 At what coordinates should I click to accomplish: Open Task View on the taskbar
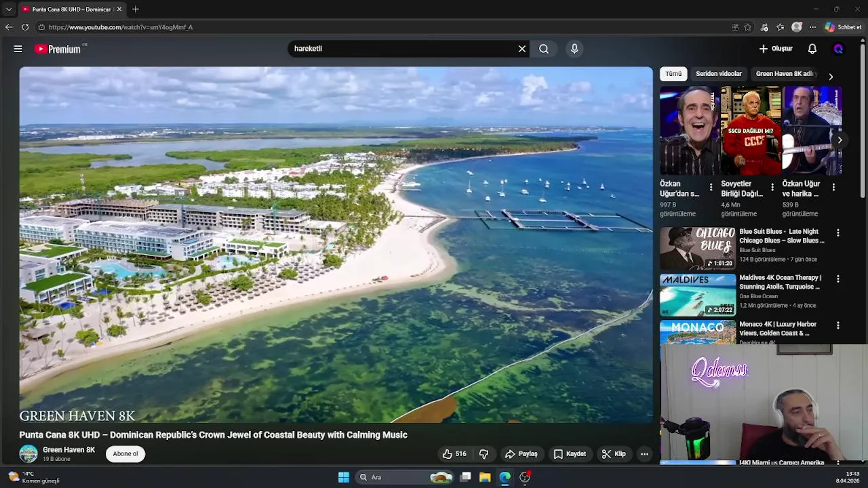click(465, 477)
